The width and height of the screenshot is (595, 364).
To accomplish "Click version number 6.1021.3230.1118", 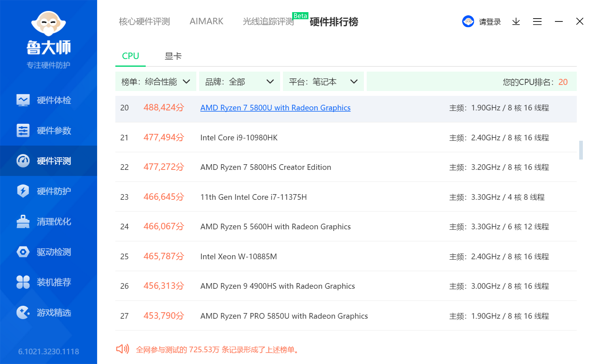I will [49, 351].
